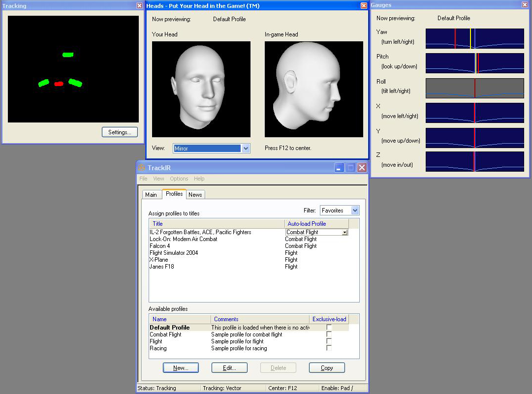Image resolution: width=532 pixels, height=394 pixels.
Task: Click the Edit... profile button
Action: tap(229, 368)
